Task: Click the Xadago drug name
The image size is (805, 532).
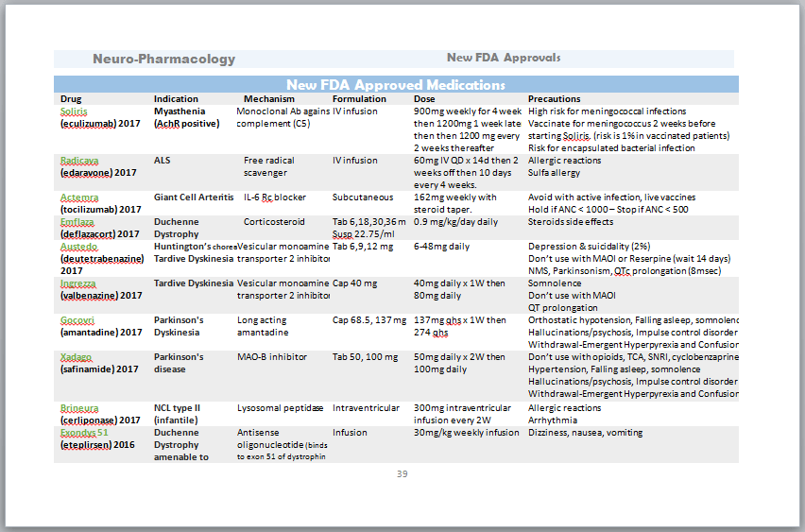Action: click(x=77, y=357)
